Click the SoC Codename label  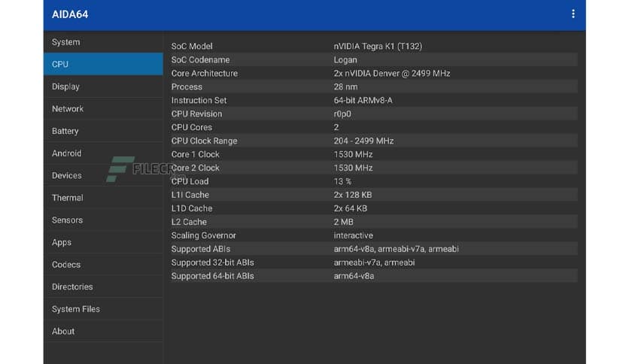pyautogui.click(x=201, y=59)
